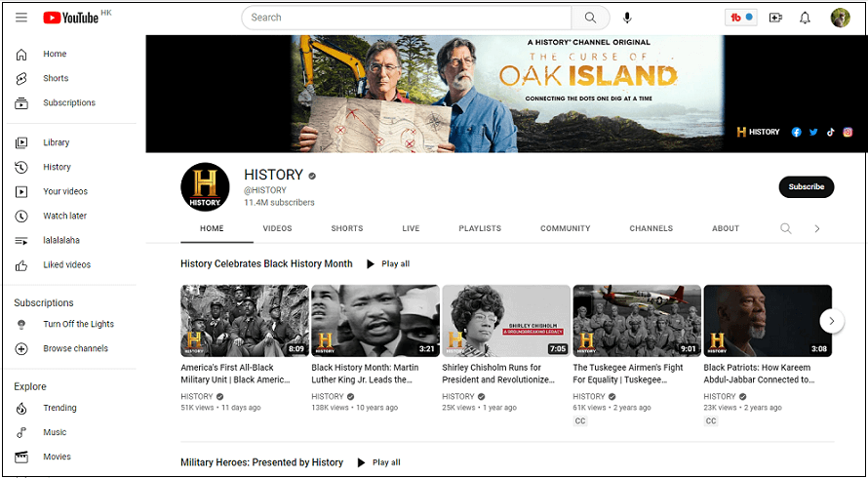868x478 pixels.
Task: Click the 11.4M subscribers text
Action: (279, 203)
